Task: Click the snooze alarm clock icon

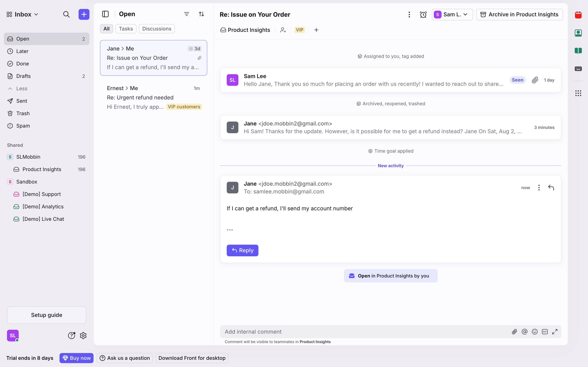Action: (x=423, y=15)
